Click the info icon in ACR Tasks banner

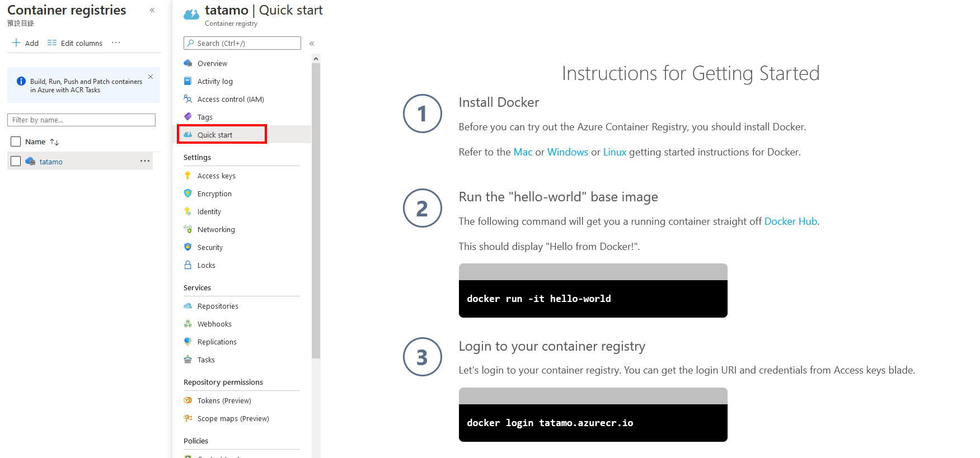21,81
